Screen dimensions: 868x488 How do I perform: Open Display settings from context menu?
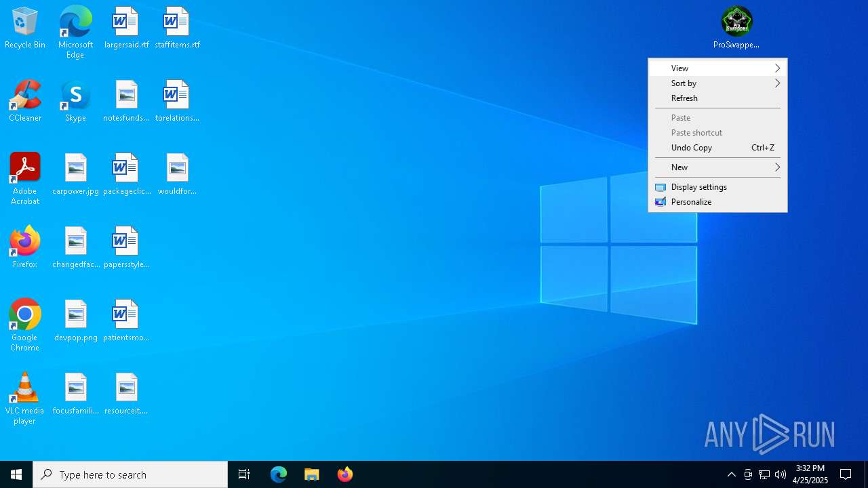[717, 187]
